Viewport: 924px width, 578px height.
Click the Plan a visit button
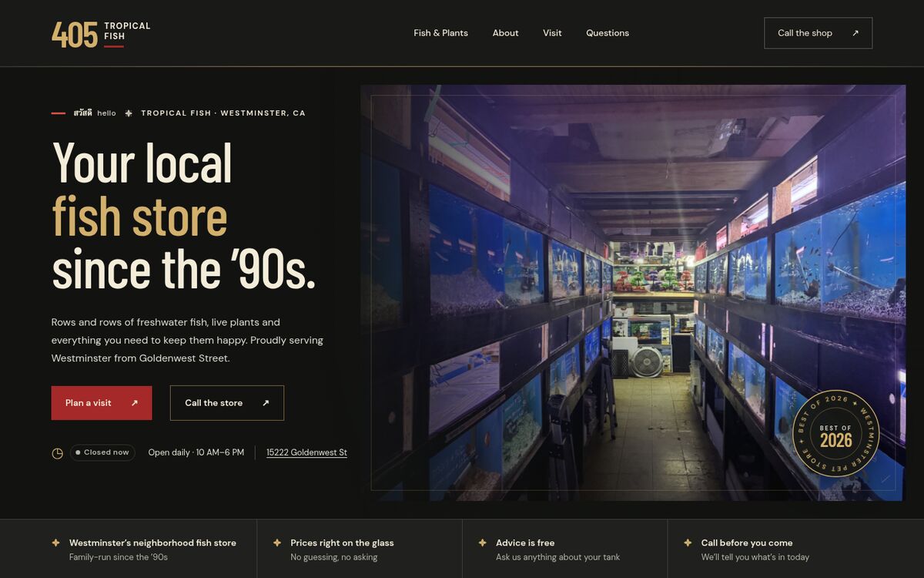click(102, 403)
